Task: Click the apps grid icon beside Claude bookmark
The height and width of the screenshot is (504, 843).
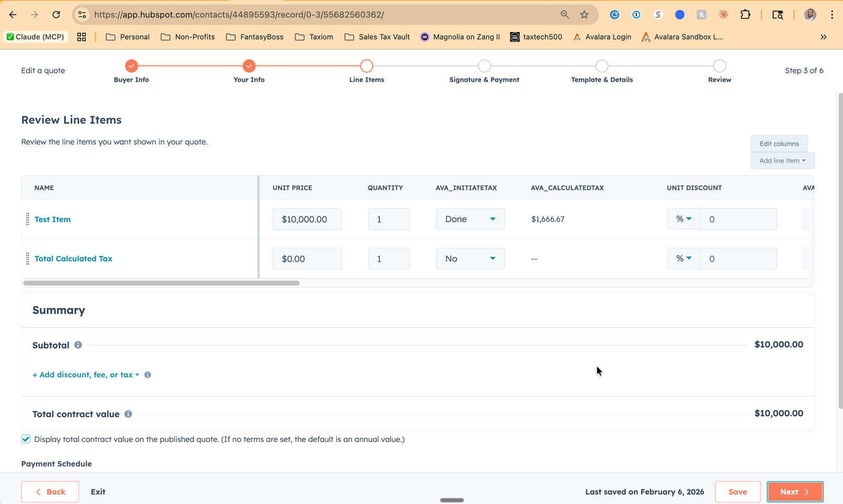Action: coord(82,37)
